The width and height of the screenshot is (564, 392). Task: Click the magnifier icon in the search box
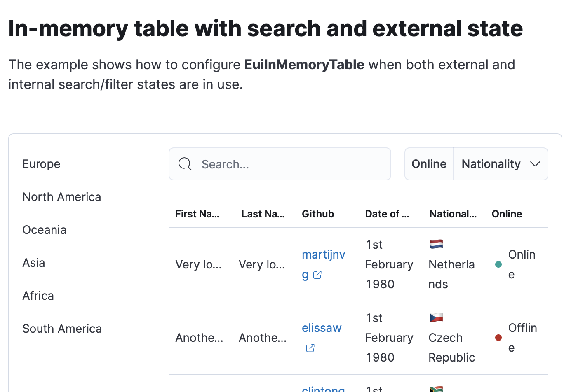(185, 164)
